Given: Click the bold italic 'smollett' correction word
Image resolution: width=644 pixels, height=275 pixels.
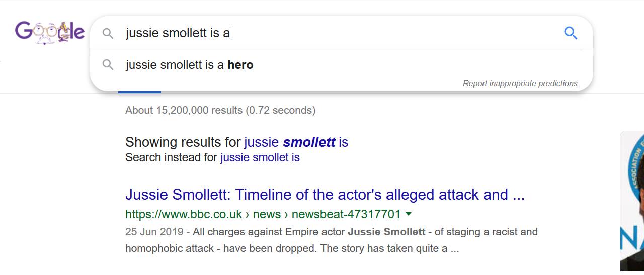Looking at the screenshot, I should pyautogui.click(x=309, y=142).
